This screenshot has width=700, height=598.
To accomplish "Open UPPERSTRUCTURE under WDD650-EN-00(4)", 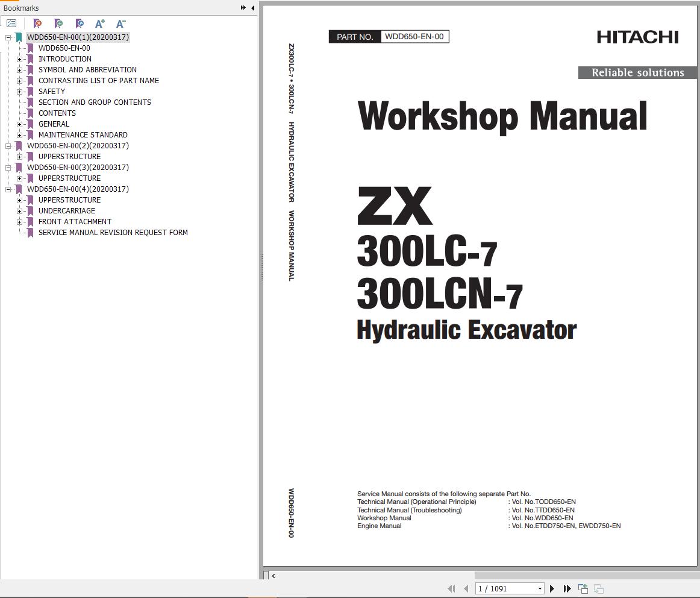I will click(70, 200).
